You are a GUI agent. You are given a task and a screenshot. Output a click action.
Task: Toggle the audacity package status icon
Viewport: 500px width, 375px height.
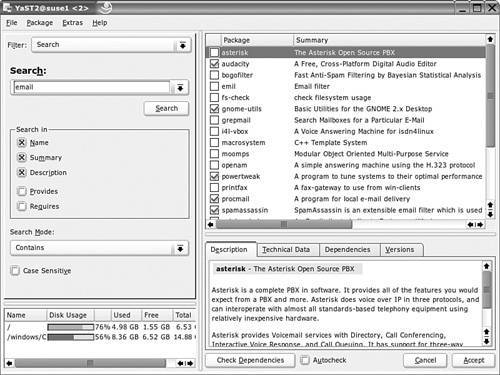point(214,64)
